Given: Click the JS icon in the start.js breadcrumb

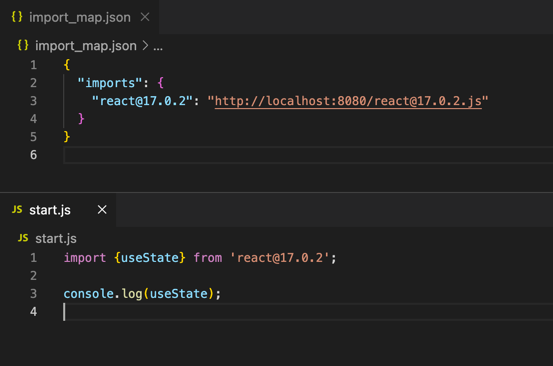Looking at the screenshot, I should click(x=23, y=238).
